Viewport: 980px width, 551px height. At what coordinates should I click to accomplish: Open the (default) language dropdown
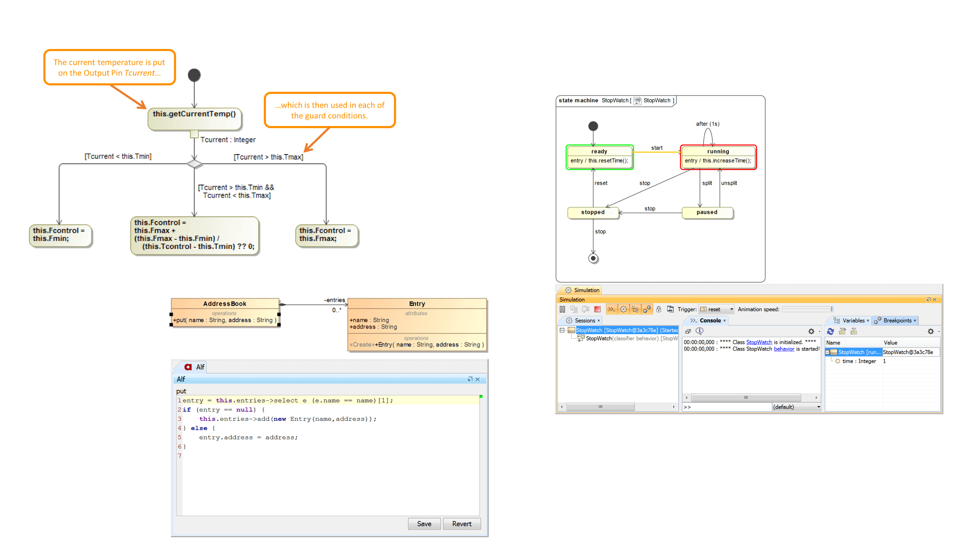tap(796, 407)
